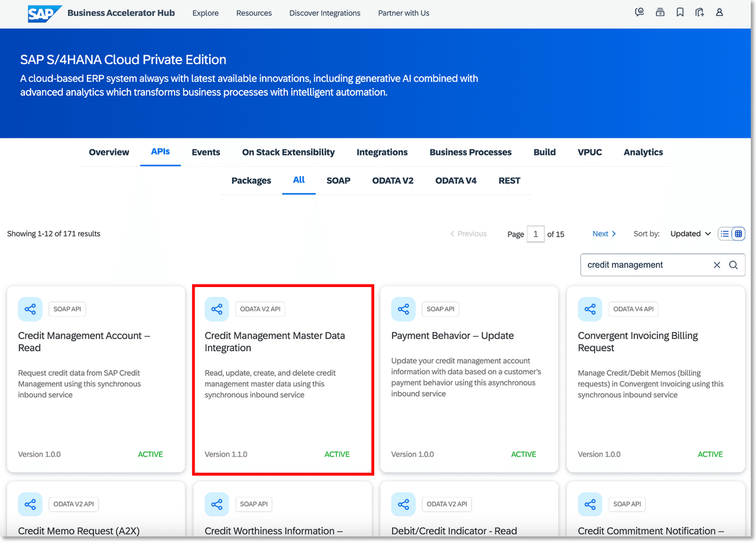Filter by SOAP sub-tab
The image size is (756, 542).
coord(338,181)
